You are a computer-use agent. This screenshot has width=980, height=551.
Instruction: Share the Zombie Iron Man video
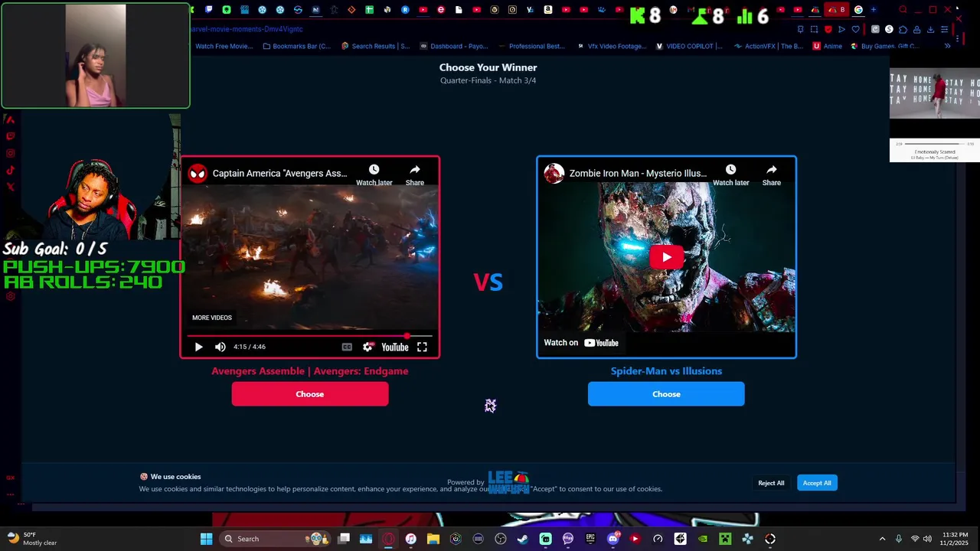pos(772,174)
